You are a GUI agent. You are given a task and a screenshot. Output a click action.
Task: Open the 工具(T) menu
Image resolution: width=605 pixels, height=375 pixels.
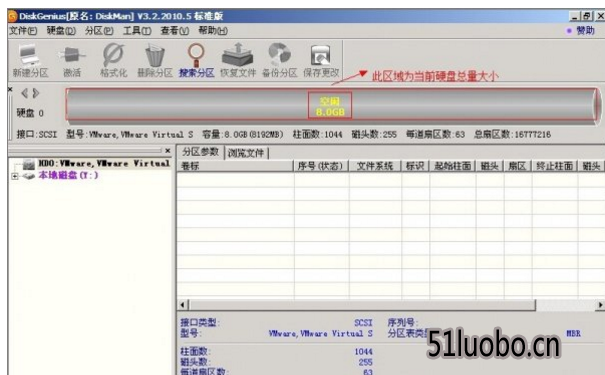point(137,30)
